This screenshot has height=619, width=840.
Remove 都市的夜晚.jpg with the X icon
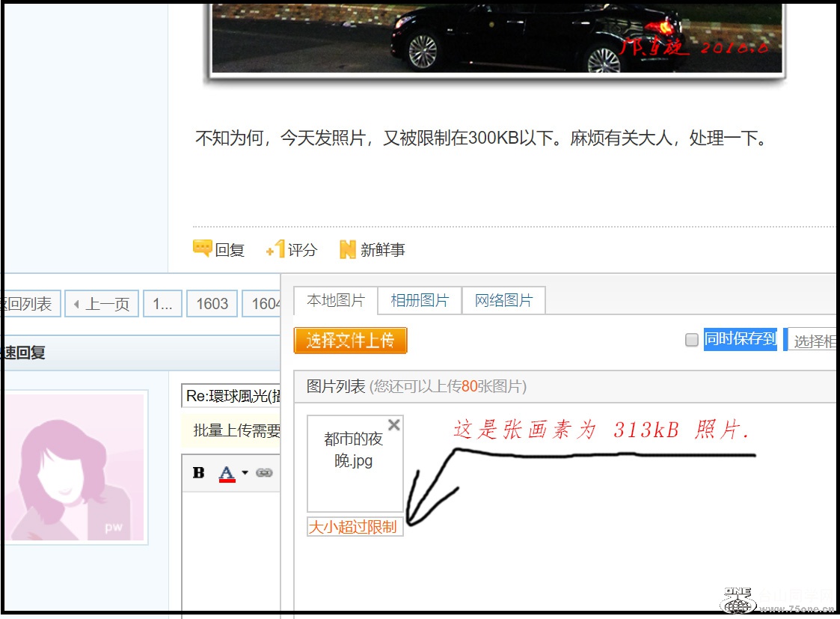[394, 425]
